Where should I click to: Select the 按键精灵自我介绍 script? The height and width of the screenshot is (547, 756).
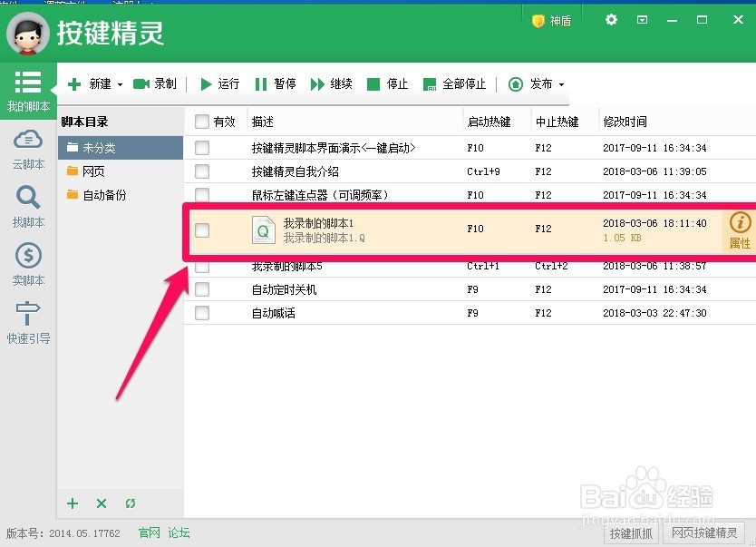click(x=296, y=171)
